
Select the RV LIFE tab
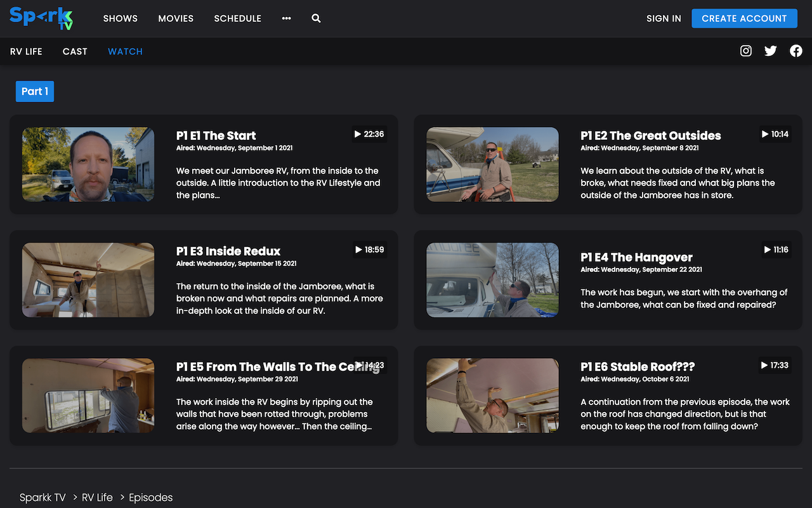coord(25,51)
